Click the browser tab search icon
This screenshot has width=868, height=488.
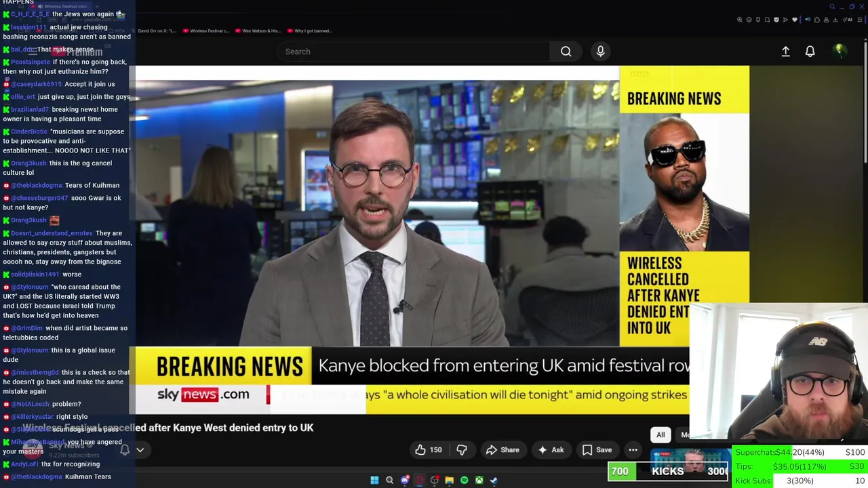832,7
